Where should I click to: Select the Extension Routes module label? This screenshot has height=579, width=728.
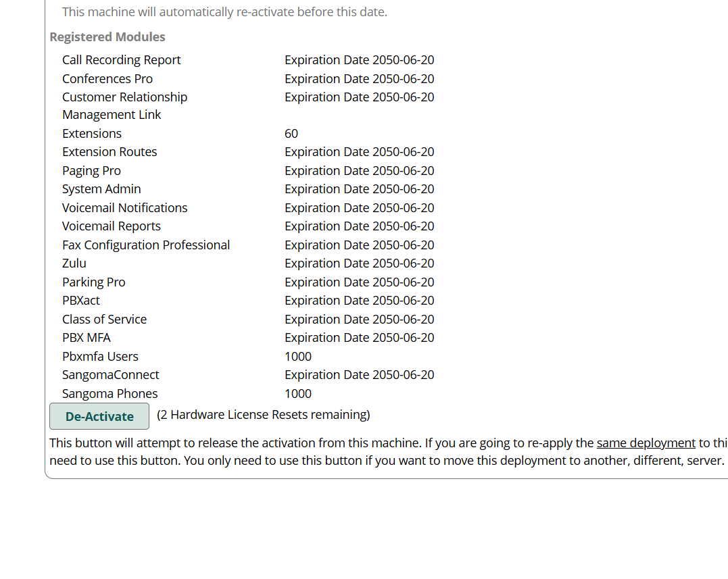[110, 152]
